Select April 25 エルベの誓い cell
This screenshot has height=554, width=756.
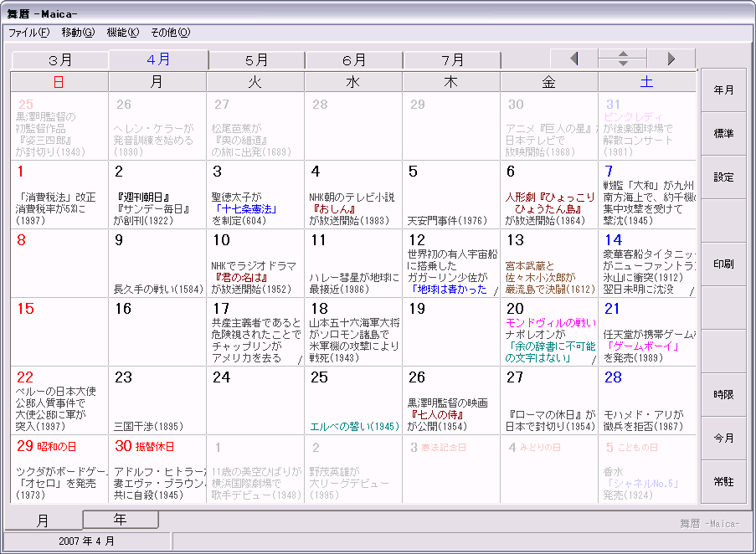353,400
